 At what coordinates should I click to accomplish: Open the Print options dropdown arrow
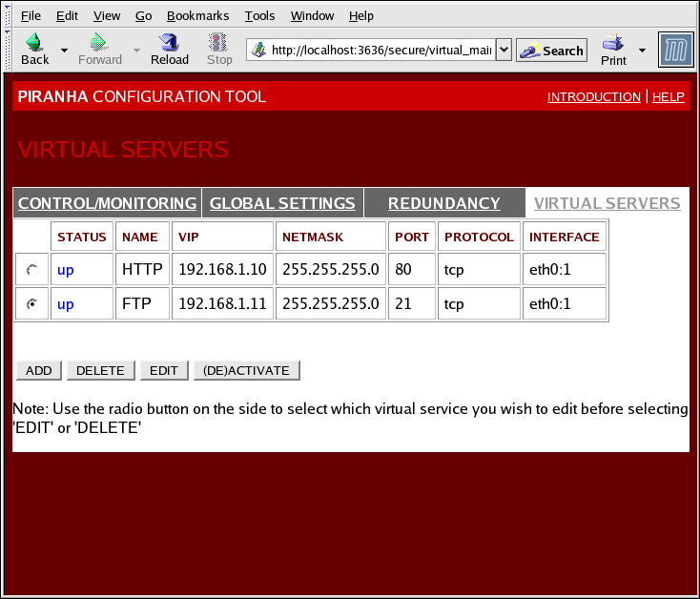(x=642, y=50)
